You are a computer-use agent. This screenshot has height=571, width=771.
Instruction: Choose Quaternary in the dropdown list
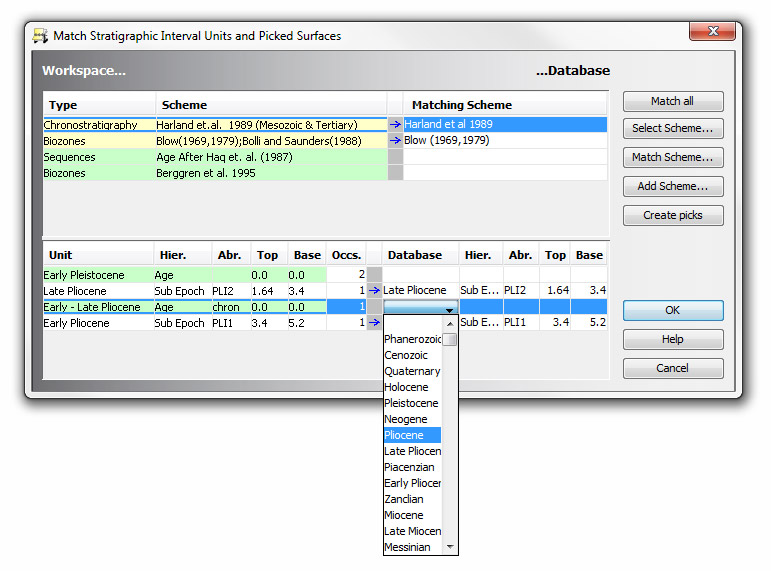point(412,371)
